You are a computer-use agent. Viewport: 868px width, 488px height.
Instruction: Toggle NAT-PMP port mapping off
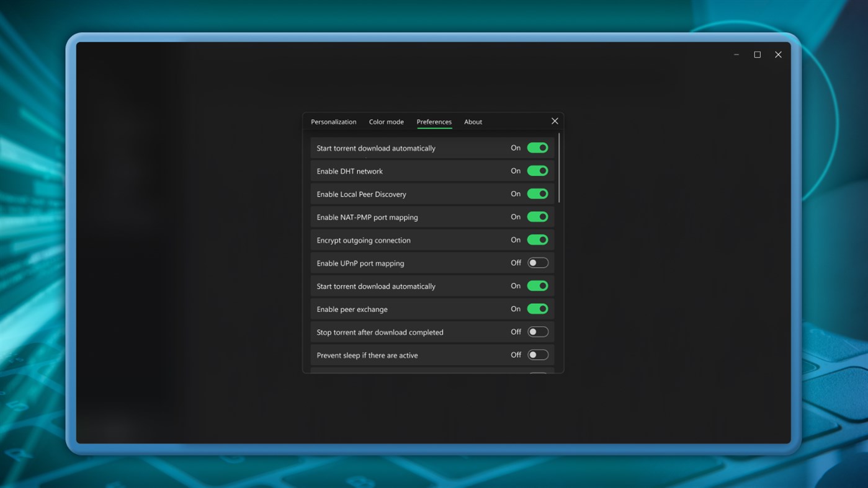537,216
